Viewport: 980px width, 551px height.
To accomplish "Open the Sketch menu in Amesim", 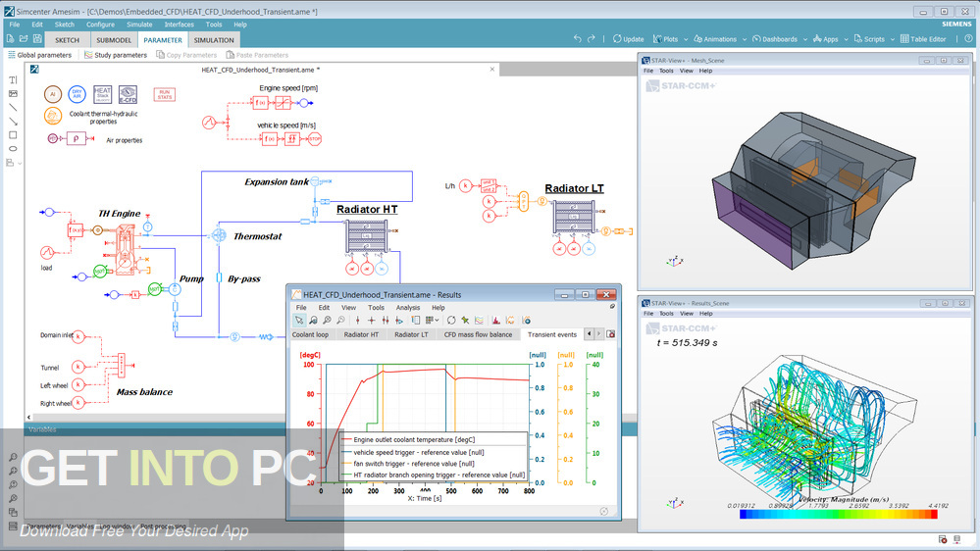I will (65, 25).
